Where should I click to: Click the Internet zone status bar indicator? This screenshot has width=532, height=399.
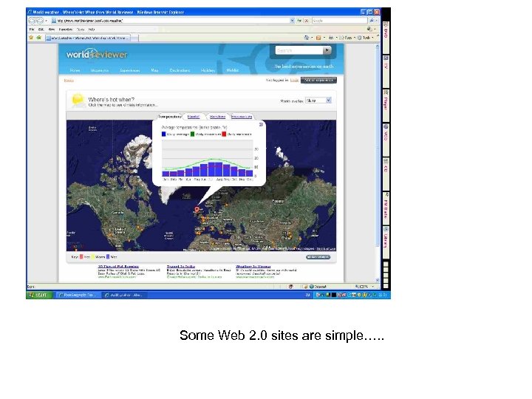[x=318, y=287]
